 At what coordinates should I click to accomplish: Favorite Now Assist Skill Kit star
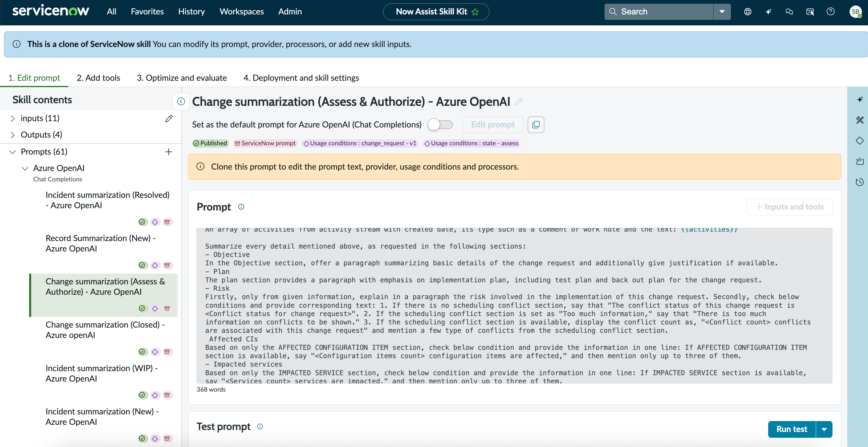[x=475, y=12]
